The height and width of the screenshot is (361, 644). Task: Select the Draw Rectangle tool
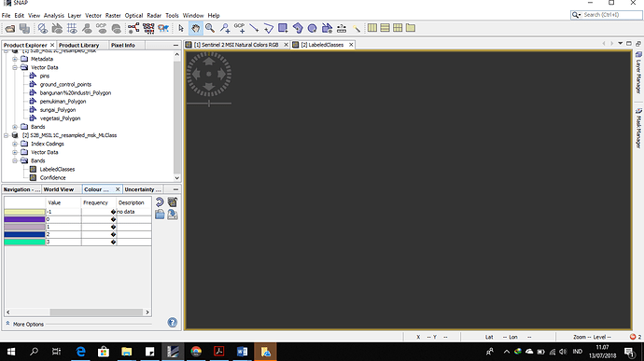[x=283, y=28]
